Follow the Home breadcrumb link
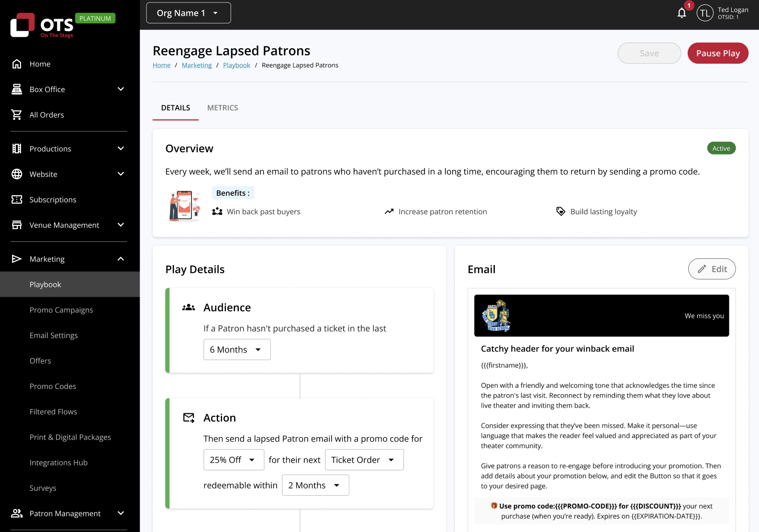Image resolution: width=759 pixels, height=532 pixels. point(161,65)
